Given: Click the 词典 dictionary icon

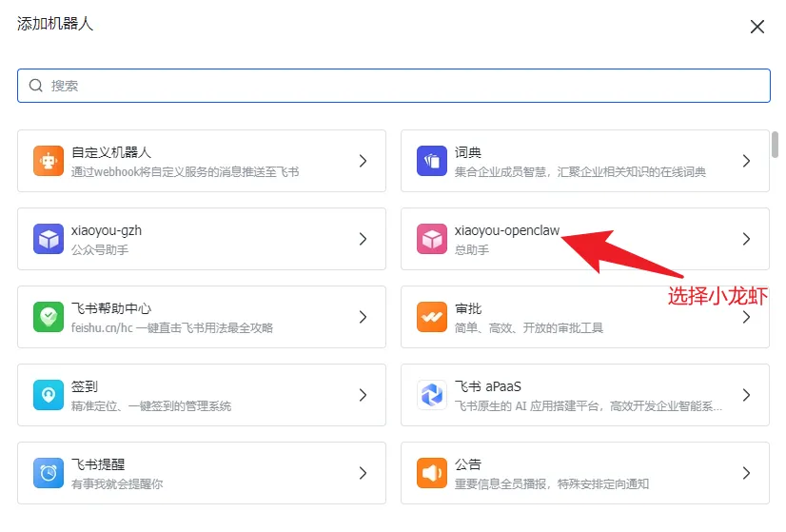Looking at the screenshot, I should [432, 161].
